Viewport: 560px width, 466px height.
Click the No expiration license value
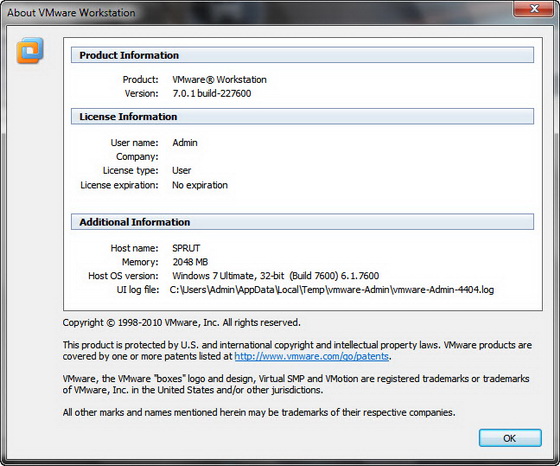click(x=200, y=185)
